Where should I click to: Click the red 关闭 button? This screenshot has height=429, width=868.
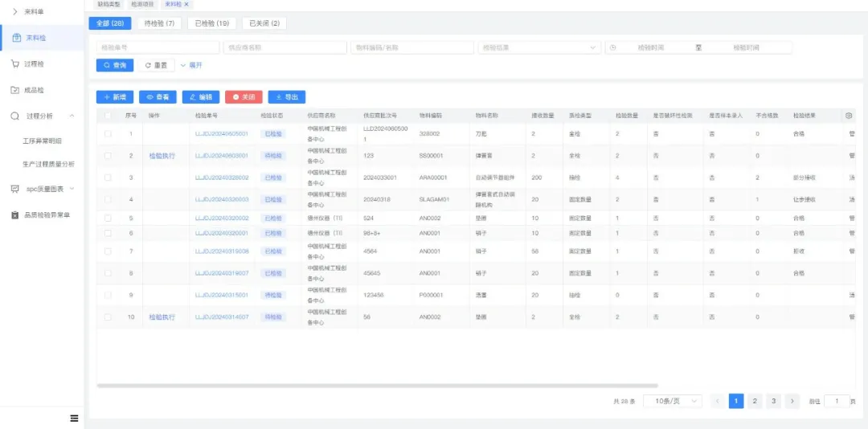[244, 96]
